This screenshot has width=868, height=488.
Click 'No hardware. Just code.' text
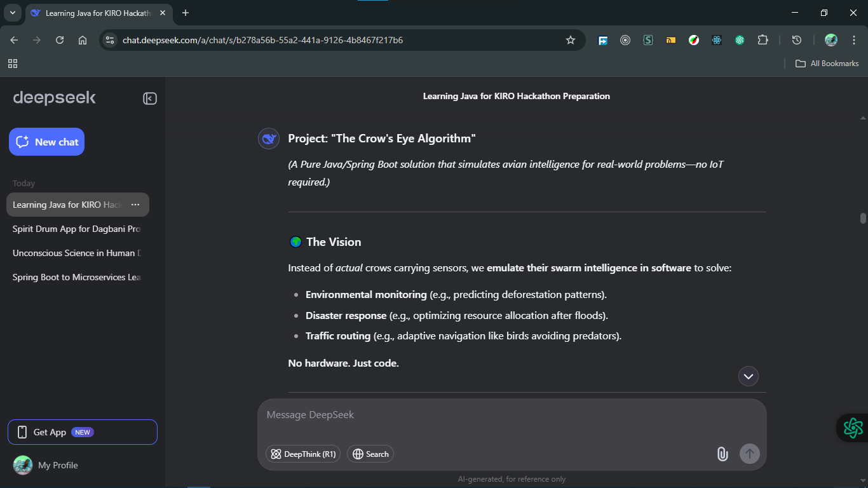tap(343, 363)
